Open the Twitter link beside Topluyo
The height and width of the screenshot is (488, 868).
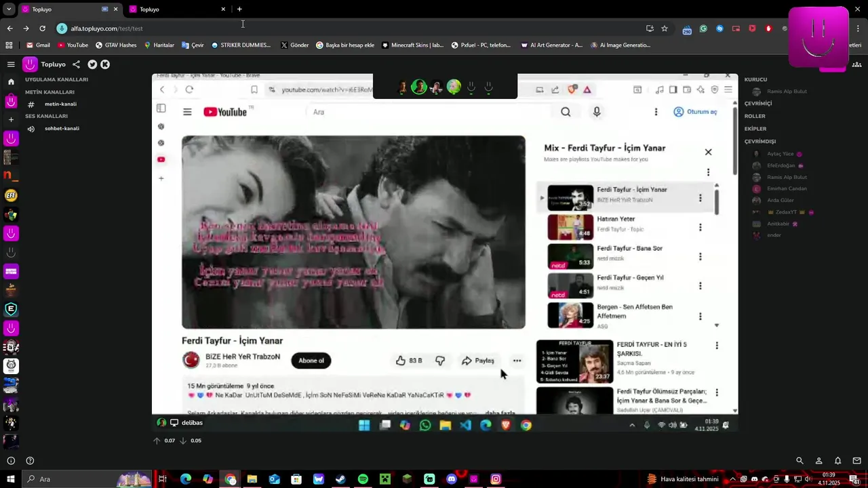pos(92,64)
